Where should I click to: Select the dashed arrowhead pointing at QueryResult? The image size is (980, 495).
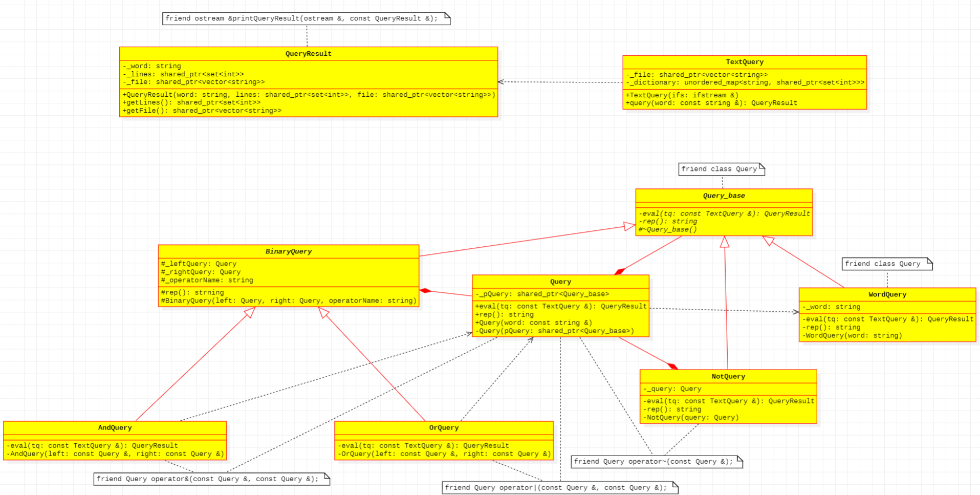pyautogui.click(x=501, y=82)
